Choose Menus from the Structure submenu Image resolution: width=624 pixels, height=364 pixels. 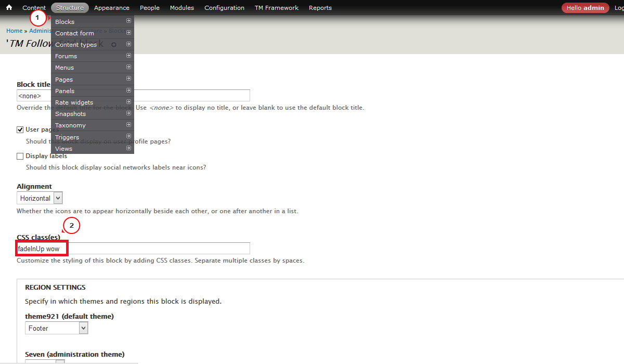[93, 68]
